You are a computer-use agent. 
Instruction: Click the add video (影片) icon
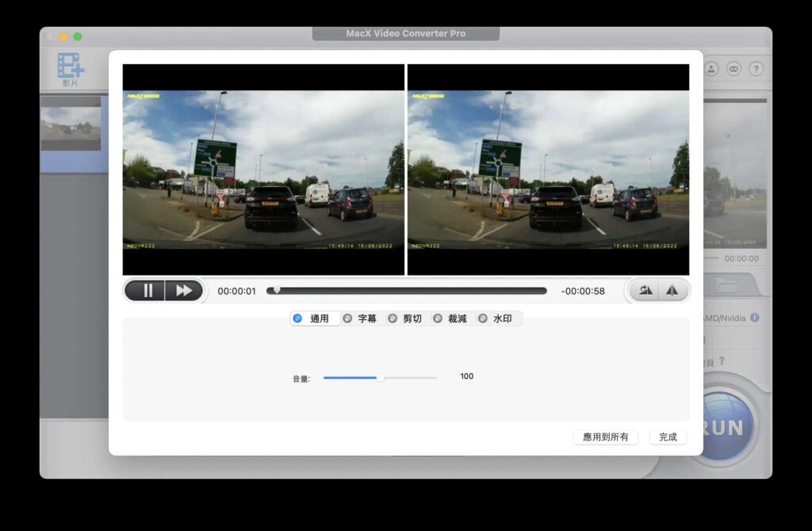(71, 69)
